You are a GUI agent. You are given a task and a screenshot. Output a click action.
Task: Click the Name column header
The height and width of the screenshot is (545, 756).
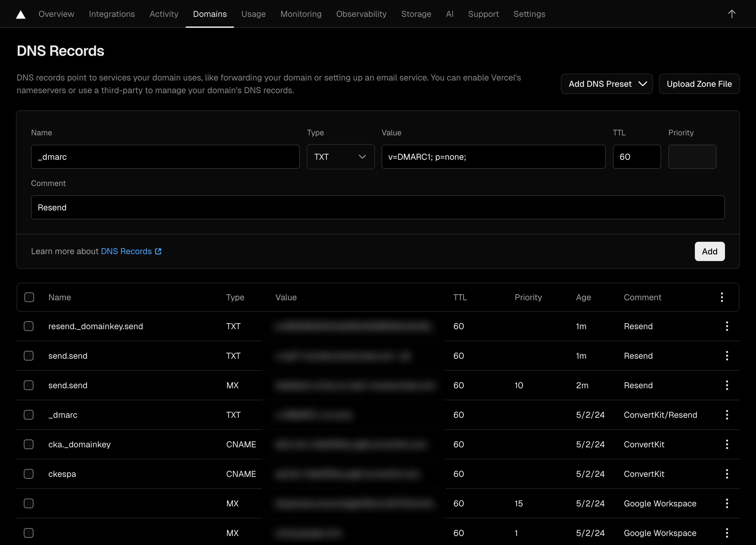(60, 297)
